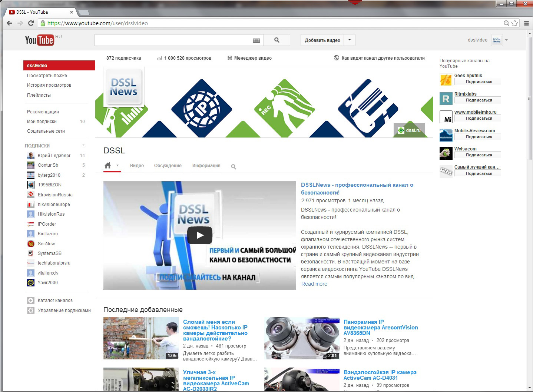Switch to the Обсуждение tab

coord(168,166)
